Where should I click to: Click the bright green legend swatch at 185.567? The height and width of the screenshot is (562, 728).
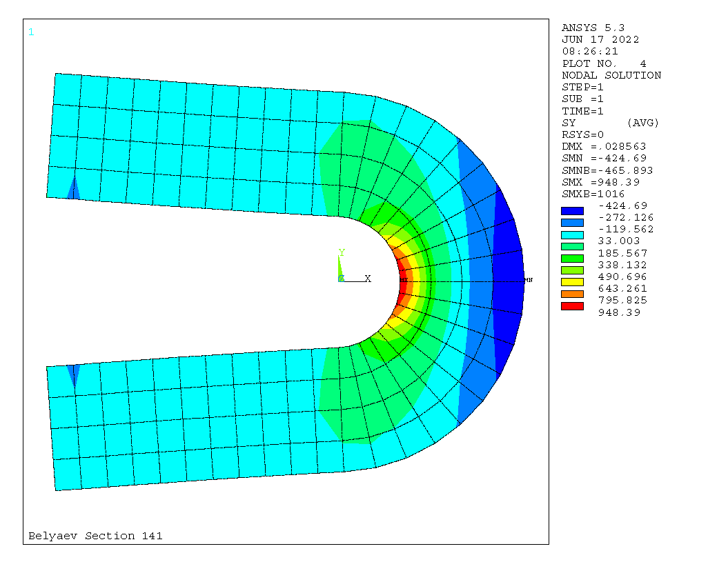572,258
